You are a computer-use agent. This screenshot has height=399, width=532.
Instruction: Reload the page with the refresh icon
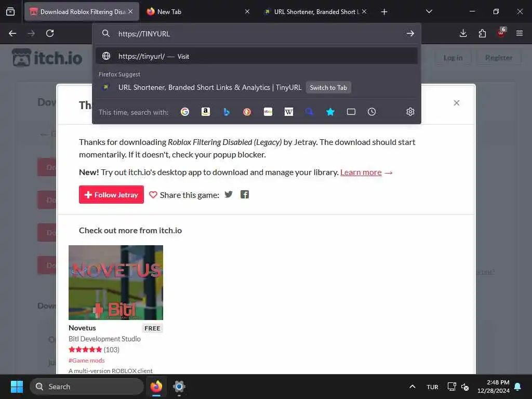(50, 33)
